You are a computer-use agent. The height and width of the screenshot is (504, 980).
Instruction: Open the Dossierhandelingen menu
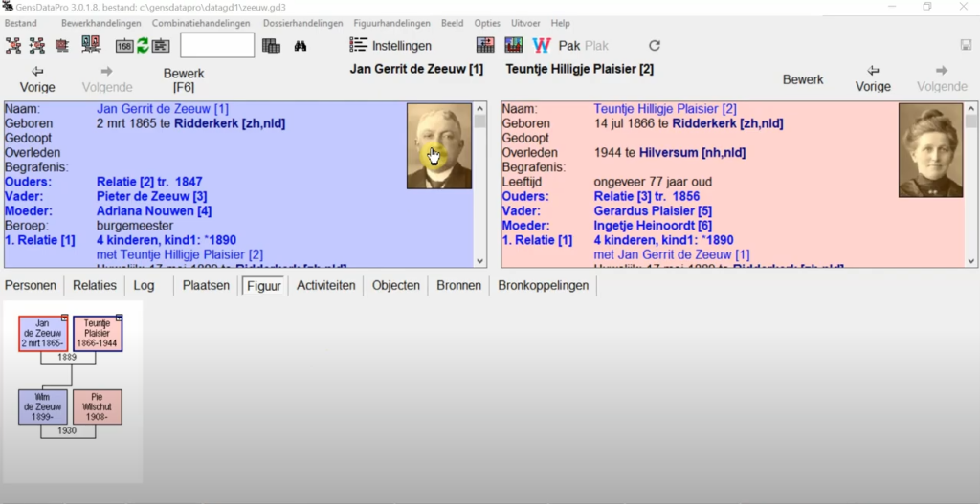(x=303, y=23)
